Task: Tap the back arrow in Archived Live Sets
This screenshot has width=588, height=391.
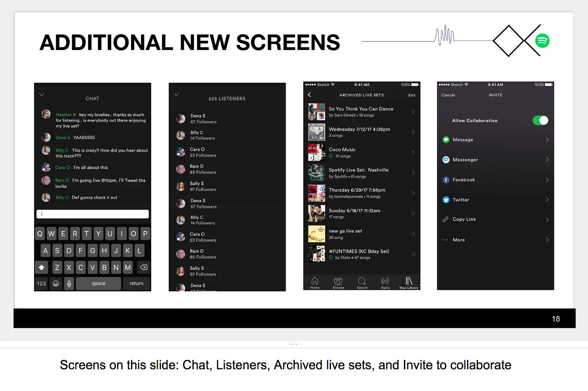Action: point(310,95)
